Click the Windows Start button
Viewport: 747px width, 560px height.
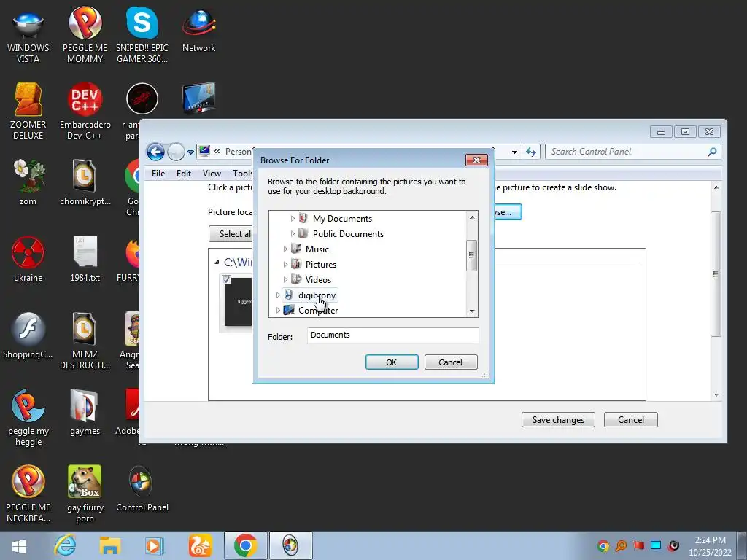(x=19, y=545)
